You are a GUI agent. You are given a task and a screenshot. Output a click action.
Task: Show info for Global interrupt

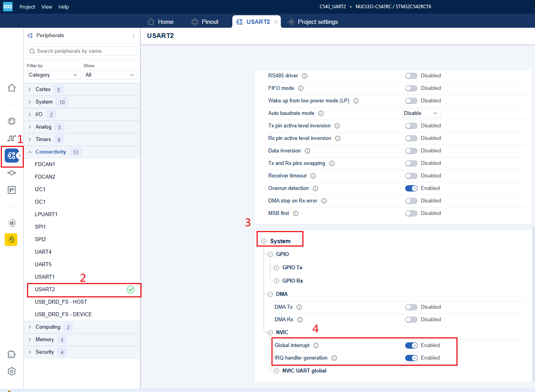click(316, 345)
